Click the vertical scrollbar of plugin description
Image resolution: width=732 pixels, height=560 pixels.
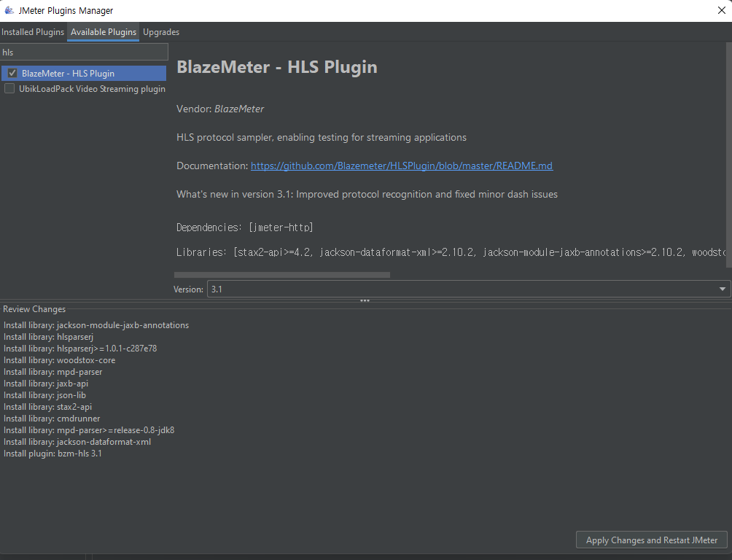click(729, 155)
